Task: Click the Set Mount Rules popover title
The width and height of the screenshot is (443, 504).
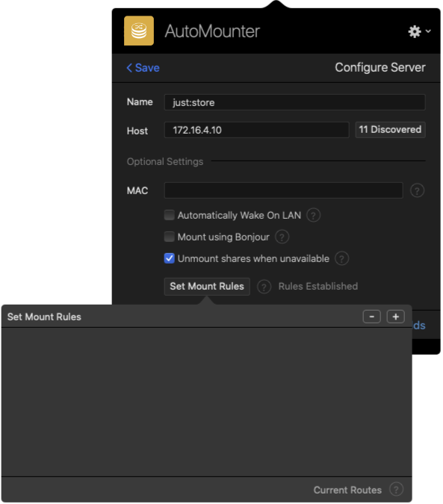Action: click(44, 317)
